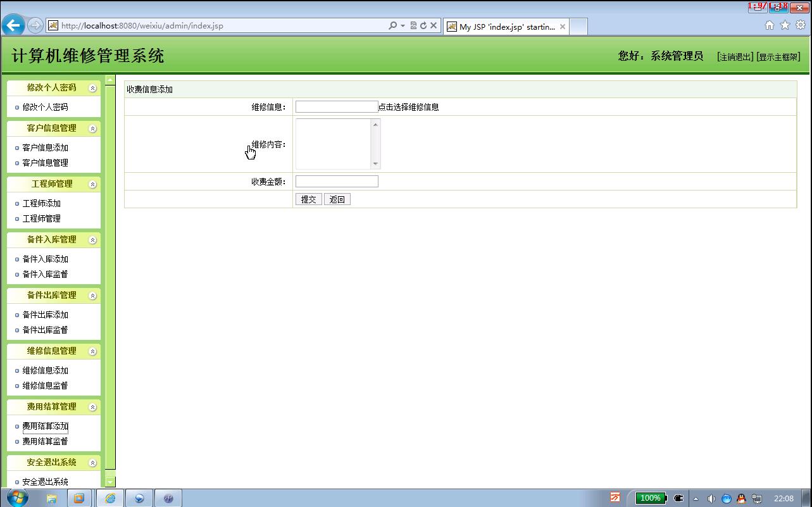Select the 'My JSP index.jsp' tab
The width and height of the screenshot is (812, 507).
[x=506, y=27]
